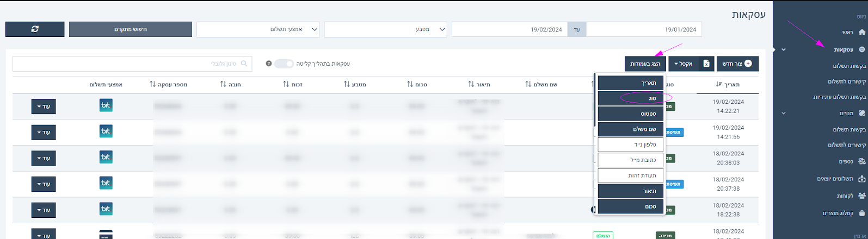This screenshot has height=239, width=868.
Task: Open the אמצעי תשלום dropdown filter
Action: [x=258, y=29]
